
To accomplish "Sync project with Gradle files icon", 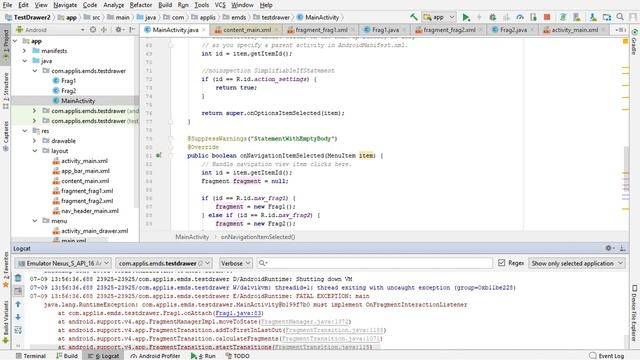I will pyautogui.click(x=563, y=17).
